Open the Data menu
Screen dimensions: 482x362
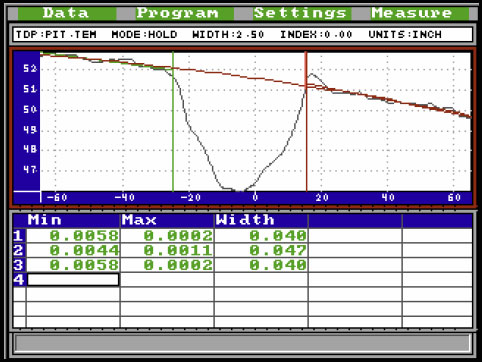[67, 13]
